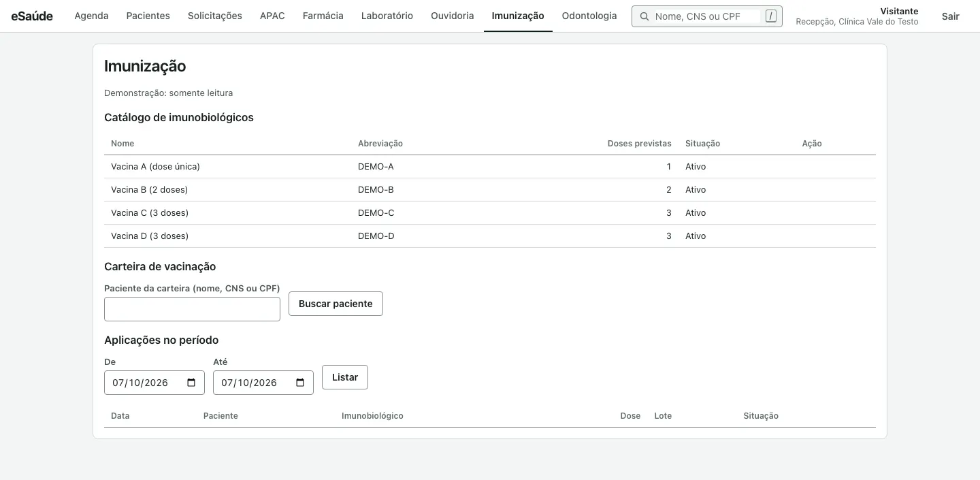Navigate to Farmácia
The width and height of the screenshot is (980, 480).
323,16
